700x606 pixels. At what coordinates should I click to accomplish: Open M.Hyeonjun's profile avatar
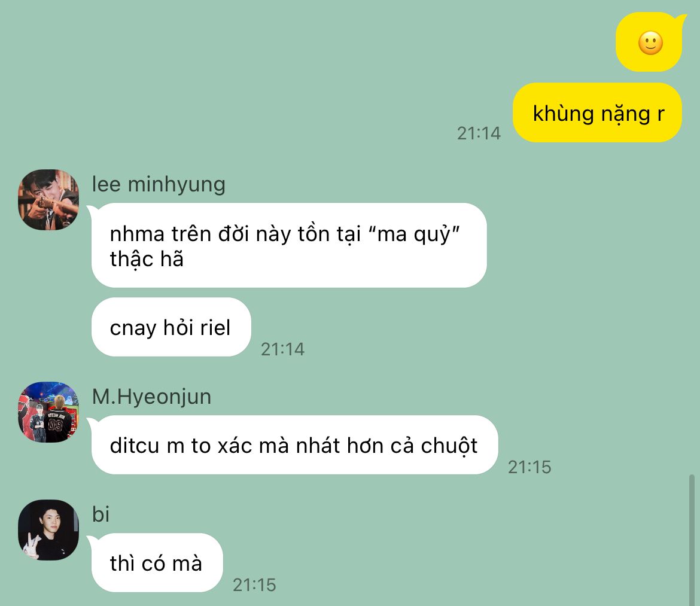48,412
